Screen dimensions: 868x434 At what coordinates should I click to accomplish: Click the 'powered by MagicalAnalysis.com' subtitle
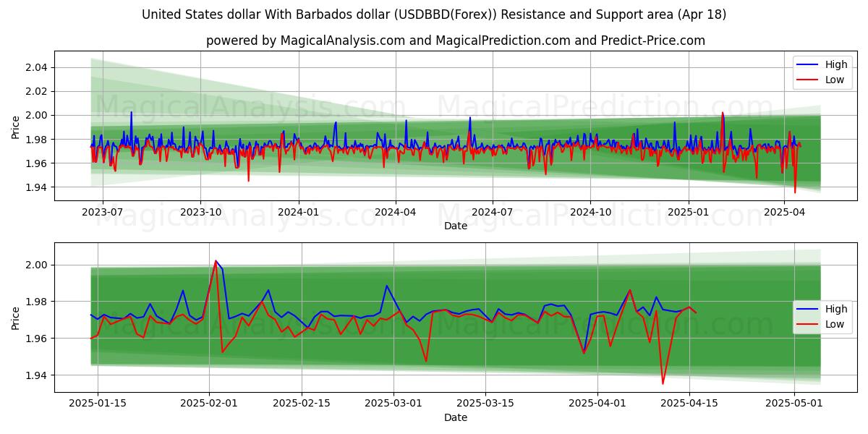456,41
